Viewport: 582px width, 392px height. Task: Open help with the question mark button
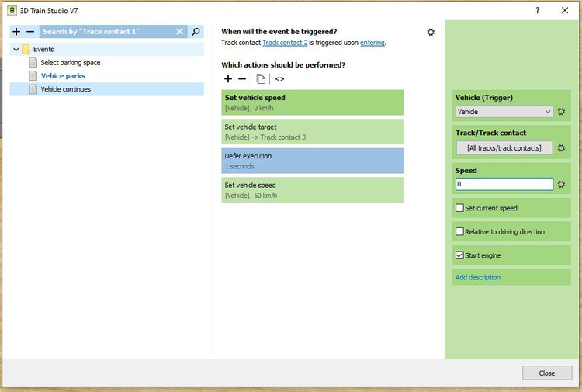point(537,10)
